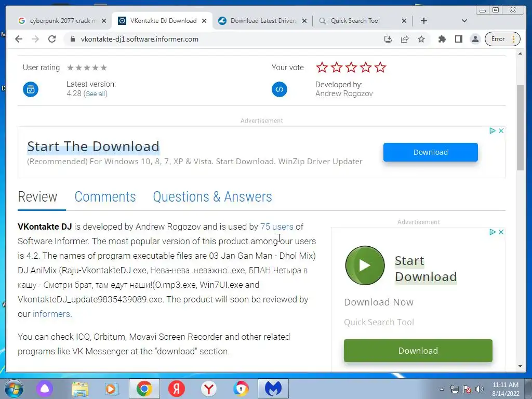The width and height of the screenshot is (532, 399).
Task: Click Download Now text in sidebar ad
Action: [379, 302]
